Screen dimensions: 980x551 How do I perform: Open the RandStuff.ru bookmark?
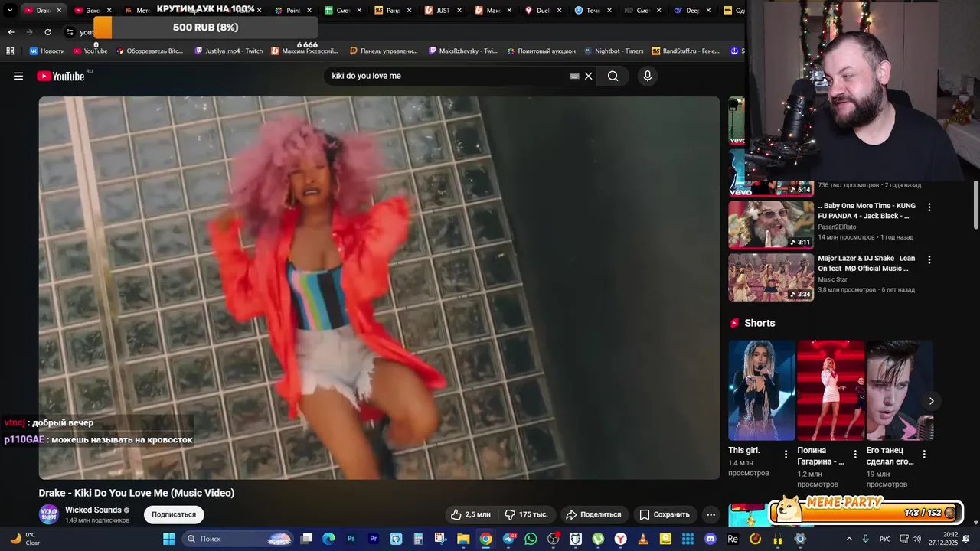pos(686,51)
